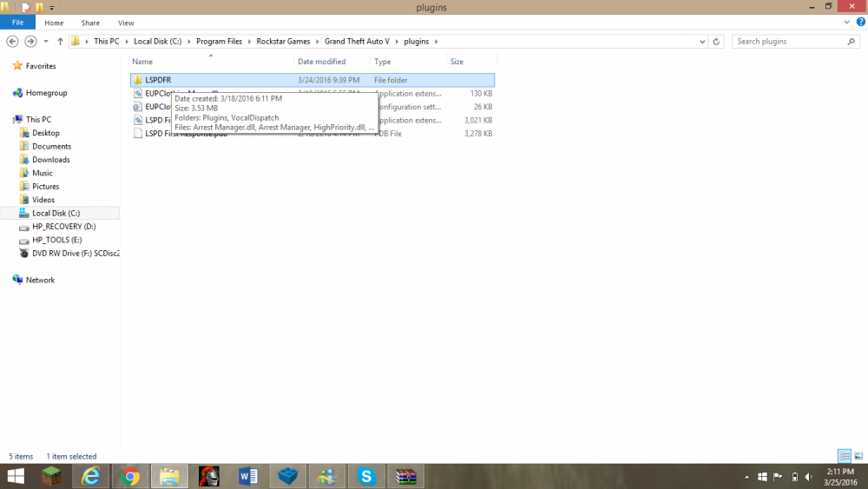Image resolution: width=868 pixels, height=489 pixels.
Task: Select the LSPDFR folder
Action: (x=312, y=80)
